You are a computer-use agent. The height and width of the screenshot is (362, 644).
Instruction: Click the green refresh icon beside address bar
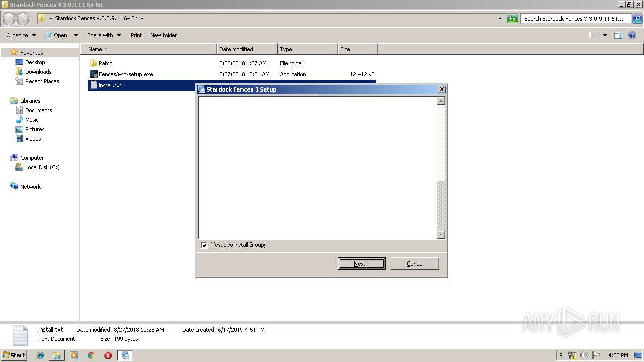tap(512, 19)
